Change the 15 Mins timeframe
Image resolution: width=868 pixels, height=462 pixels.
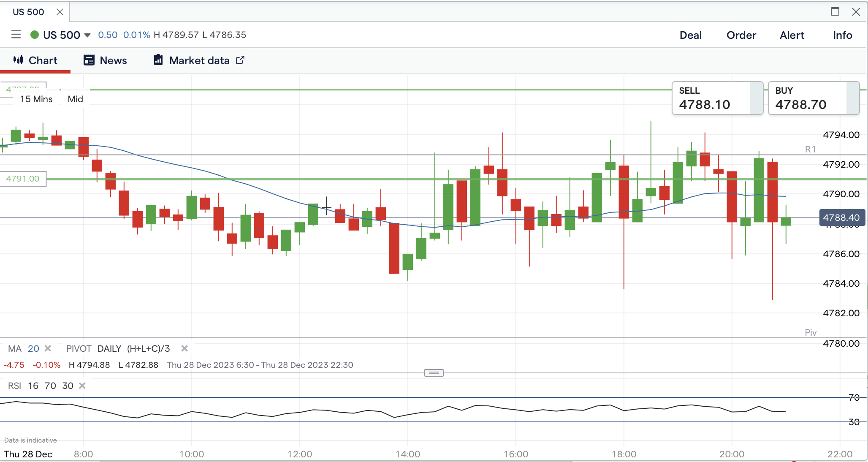pyautogui.click(x=36, y=99)
